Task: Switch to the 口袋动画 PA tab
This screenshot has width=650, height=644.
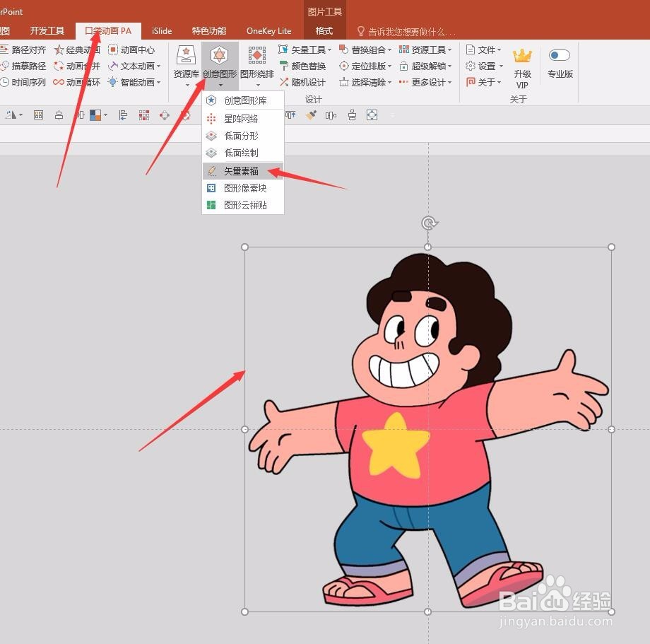Action: pos(108,30)
